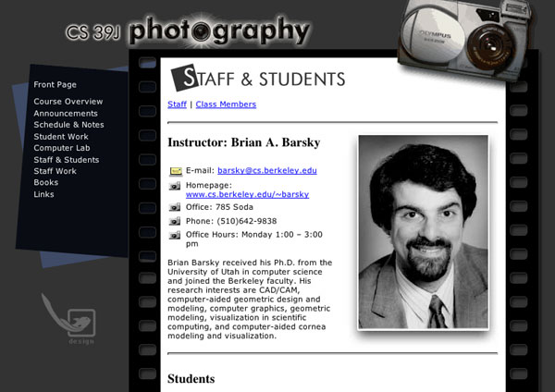Select Schedule & Notes in sidebar

(68, 125)
